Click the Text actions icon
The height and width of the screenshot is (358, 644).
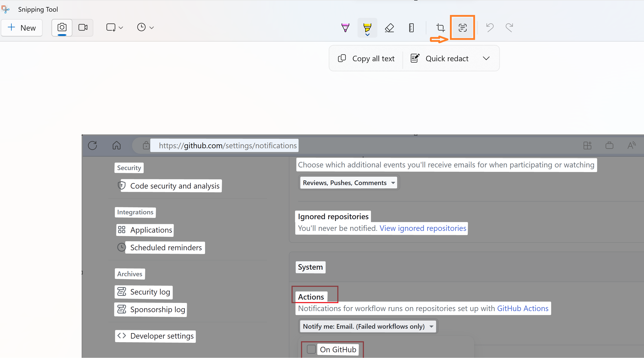462,28
